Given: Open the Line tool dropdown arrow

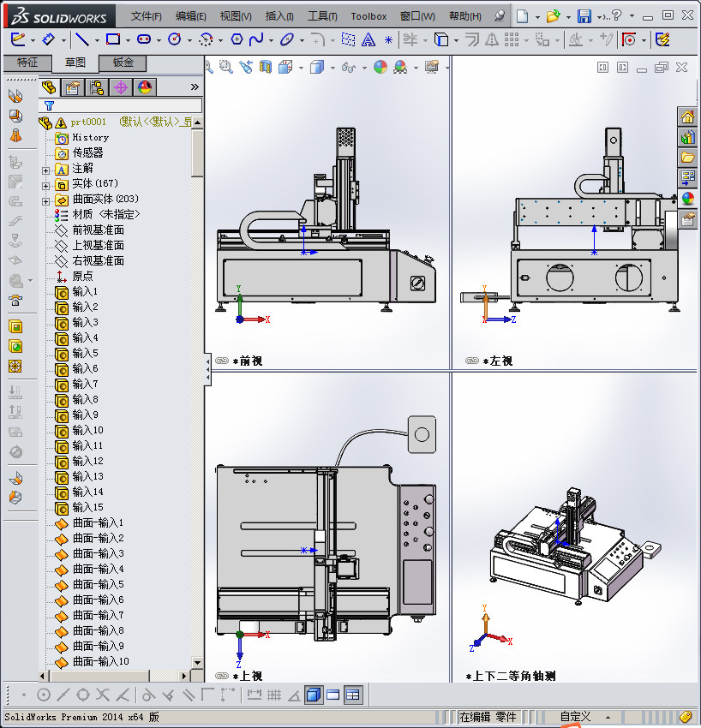Looking at the screenshot, I should 97,41.
